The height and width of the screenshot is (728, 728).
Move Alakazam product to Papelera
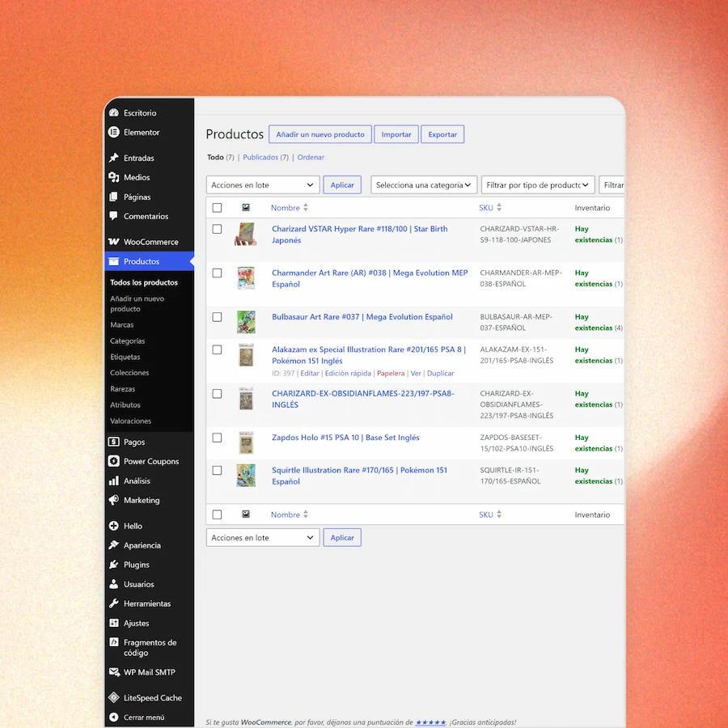tap(391, 373)
